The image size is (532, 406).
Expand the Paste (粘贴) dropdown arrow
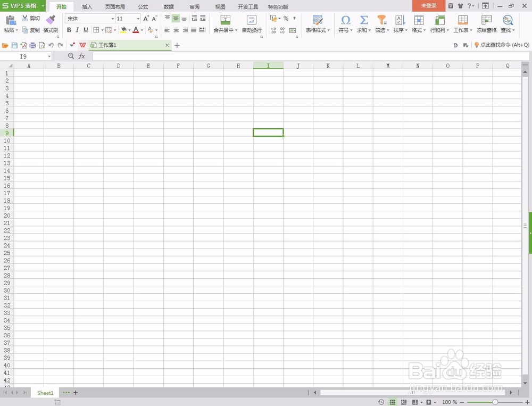(x=17, y=30)
